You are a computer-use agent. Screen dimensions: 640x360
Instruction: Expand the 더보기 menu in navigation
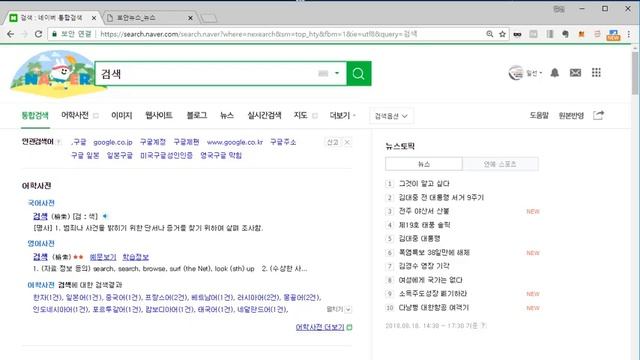coord(342,116)
